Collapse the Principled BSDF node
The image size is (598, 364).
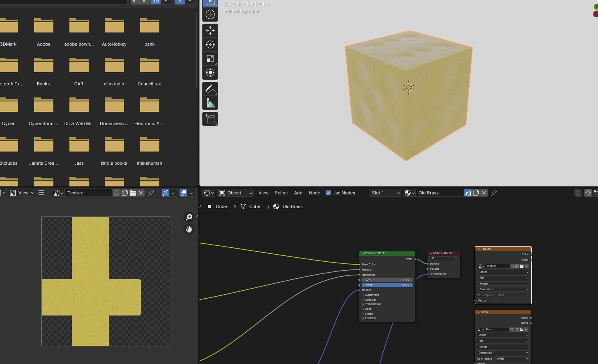tap(362, 253)
